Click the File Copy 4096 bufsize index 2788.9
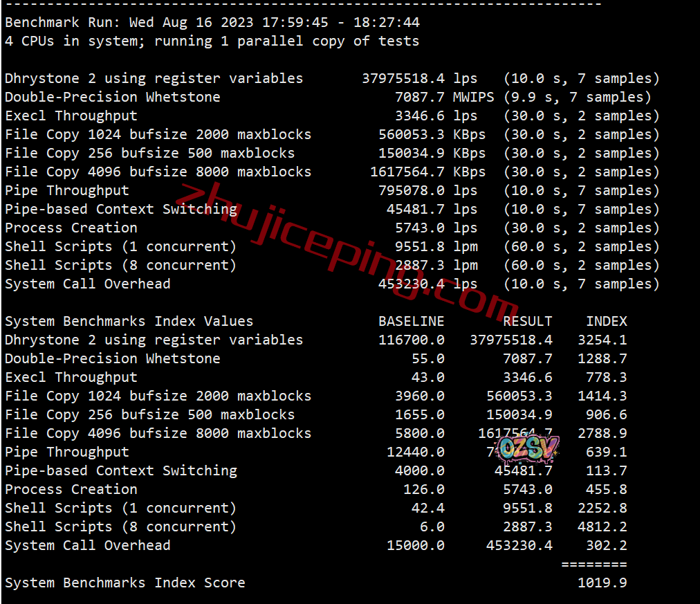The image size is (700, 604). (x=602, y=434)
